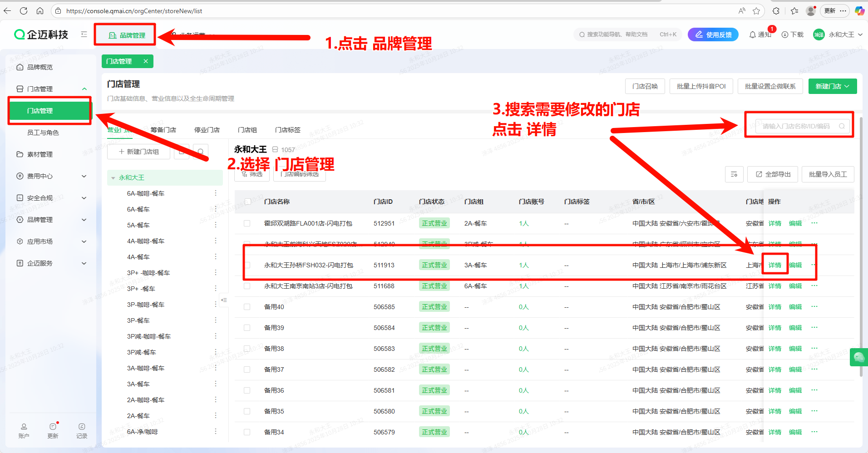Click the download icon in header
Viewport: 868px width, 453px height.
[785, 34]
